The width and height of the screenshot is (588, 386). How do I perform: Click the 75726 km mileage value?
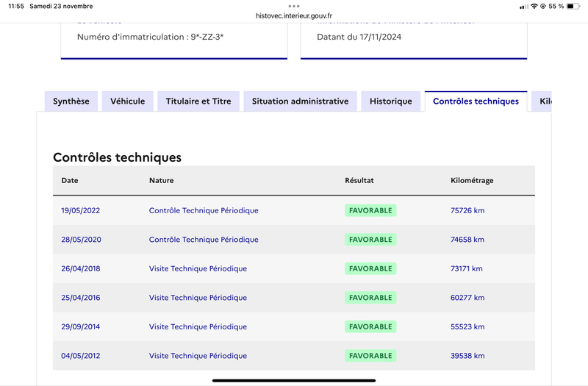click(x=467, y=210)
